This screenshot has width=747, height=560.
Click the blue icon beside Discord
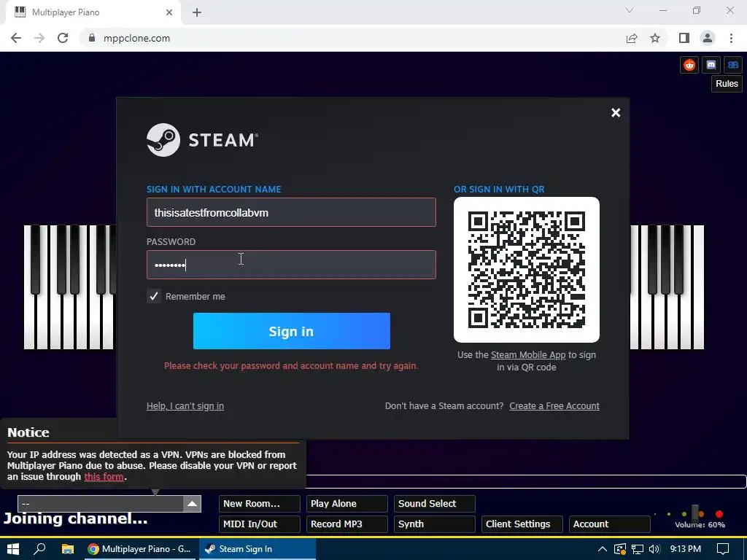(732, 65)
